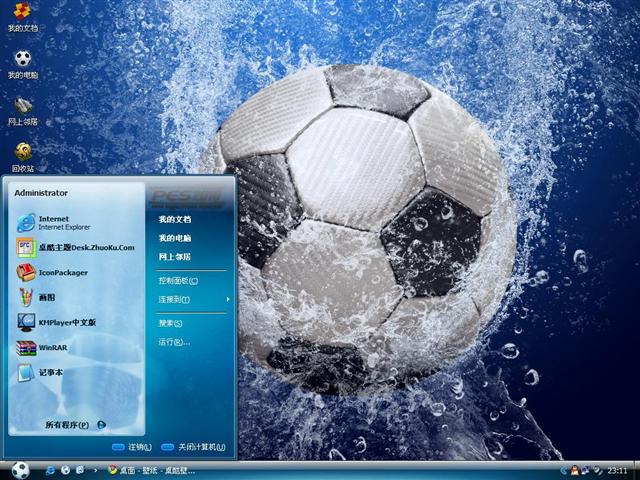
Task: Open the 网上邻居 desktop icon
Action: click(x=22, y=111)
